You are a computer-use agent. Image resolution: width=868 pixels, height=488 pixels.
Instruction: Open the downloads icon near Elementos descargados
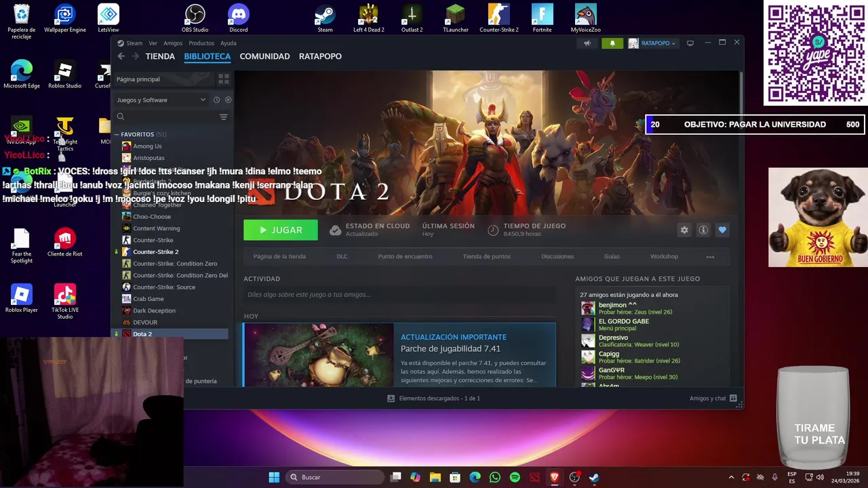(x=391, y=399)
